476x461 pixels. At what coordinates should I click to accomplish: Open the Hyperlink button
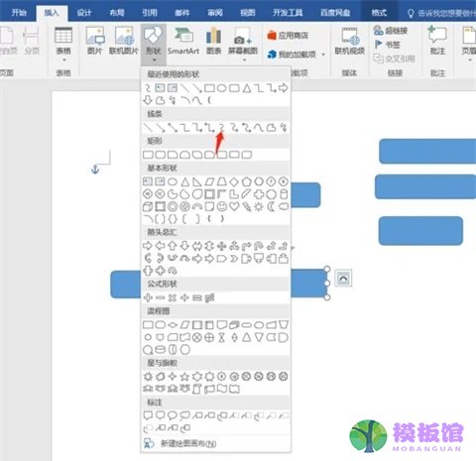(391, 31)
